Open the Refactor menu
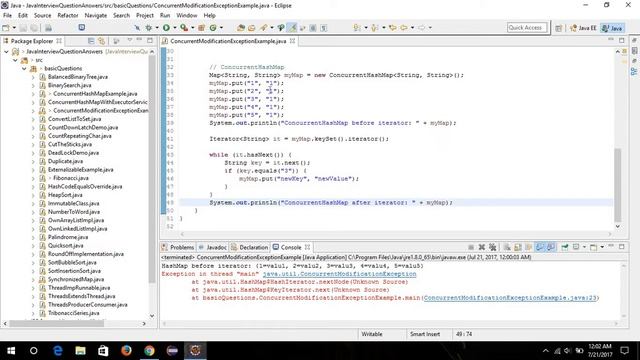Screen dimensions: 640x360 pos(68,16)
